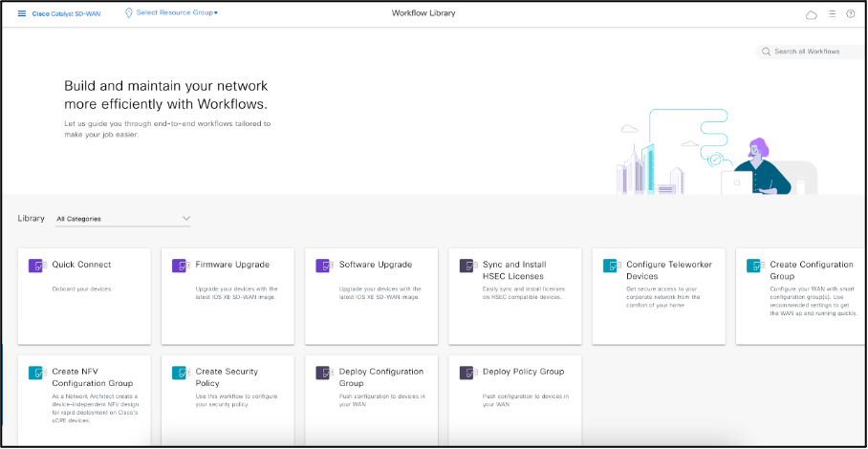Click the cloud status icon

click(812, 14)
